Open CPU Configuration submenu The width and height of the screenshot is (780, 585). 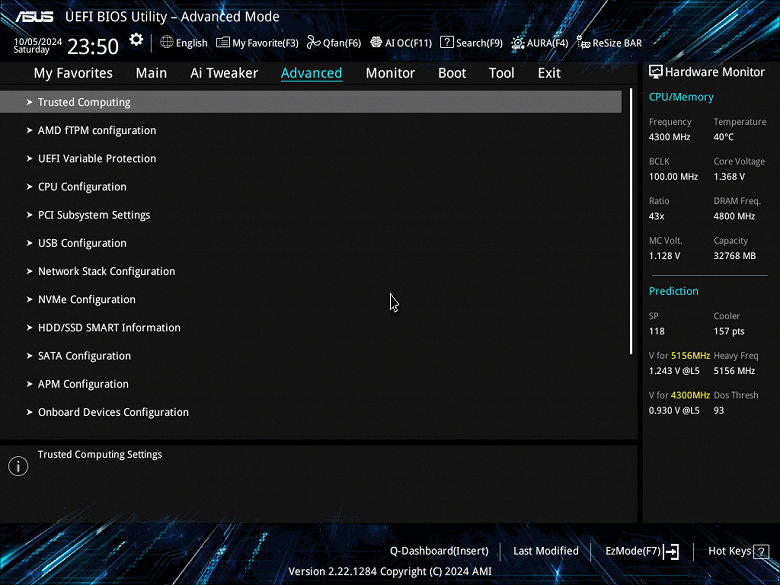310,187
